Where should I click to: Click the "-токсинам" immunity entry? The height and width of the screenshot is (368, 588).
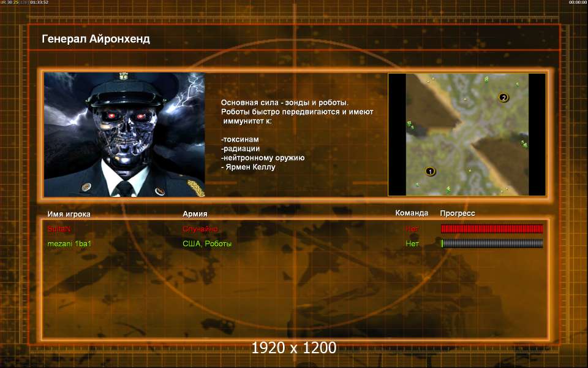[239, 139]
